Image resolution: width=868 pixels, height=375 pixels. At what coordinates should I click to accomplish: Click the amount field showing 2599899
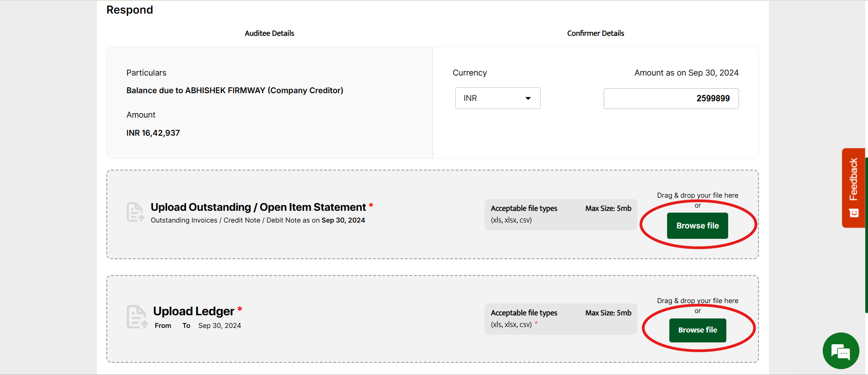coord(671,99)
